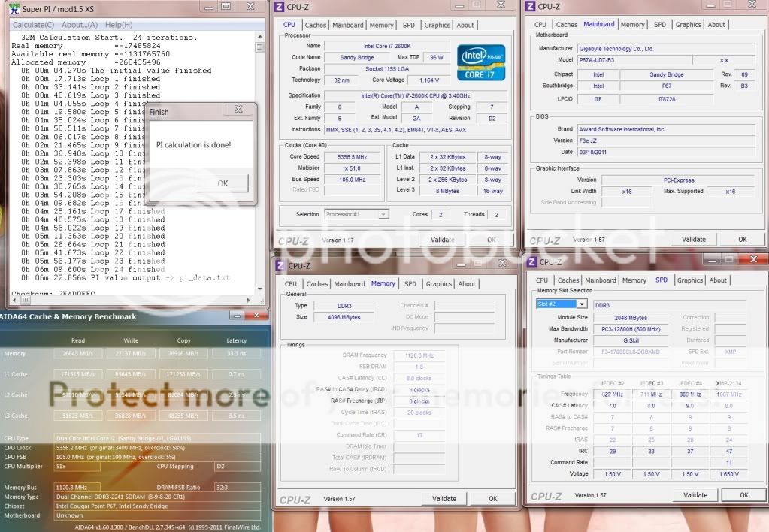Screen dimensions: 769x532
Task: Open the Slot #2 memory slot dropdown
Action: pyautogui.click(x=562, y=304)
